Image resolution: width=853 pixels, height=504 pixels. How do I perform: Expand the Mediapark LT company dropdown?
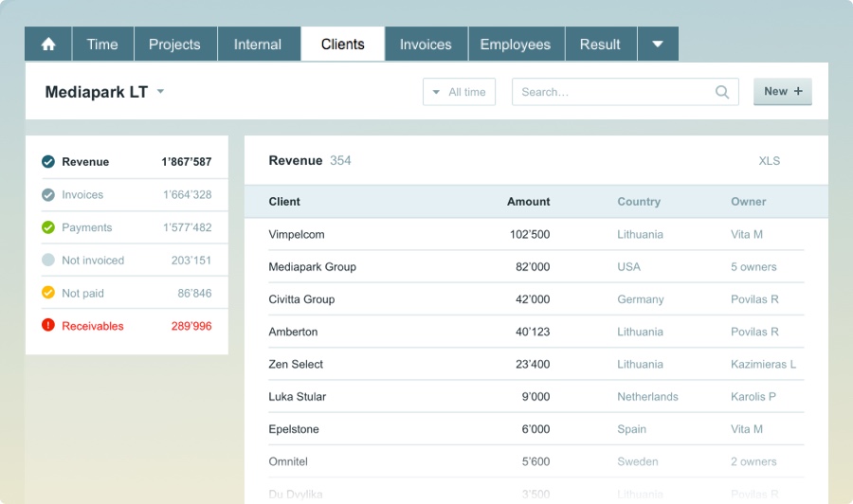[160, 92]
